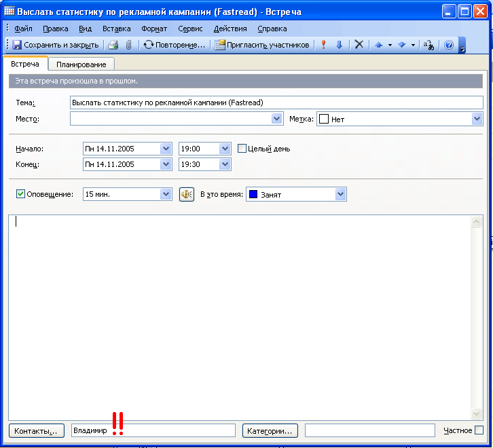This screenshot has width=493, height=448.
Task: Open the Файл menu
Action: [23, 29]
